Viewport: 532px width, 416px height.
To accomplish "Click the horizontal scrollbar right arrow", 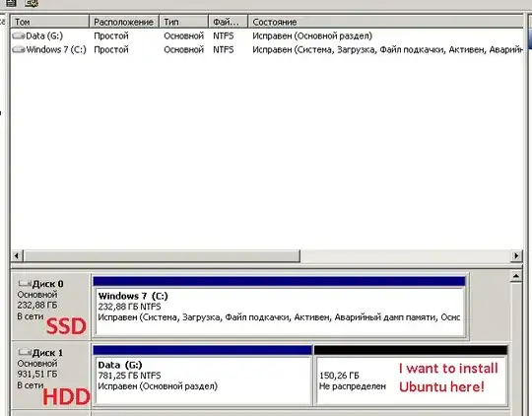I will click(516, 255).
